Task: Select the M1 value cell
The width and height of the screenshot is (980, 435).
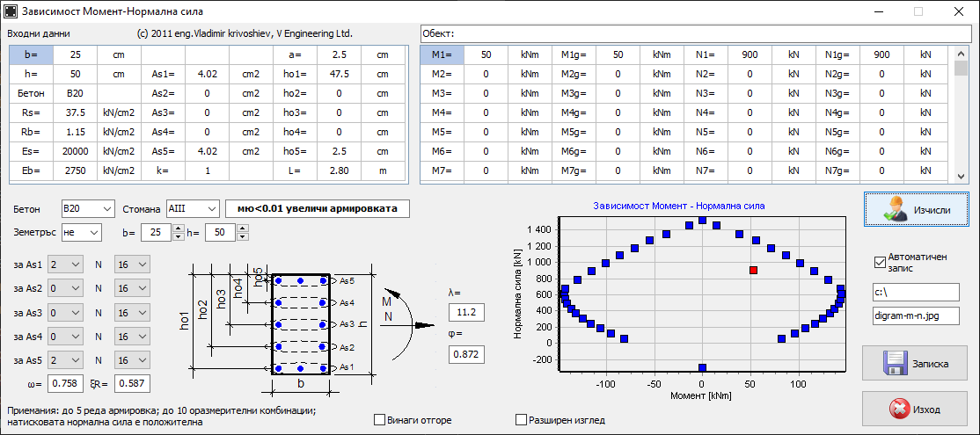Action: tap(486, 54)
